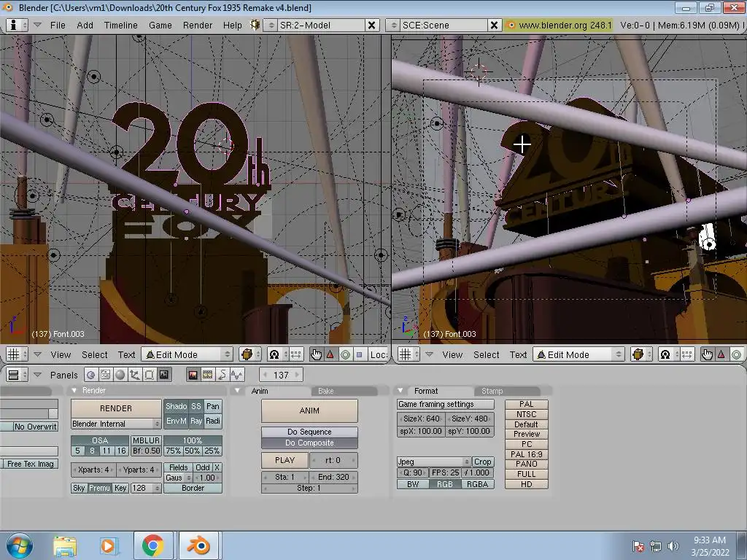Switch to Object context axes icon
The height and width of the screenshot is (560, 747).
click(135, 375)
